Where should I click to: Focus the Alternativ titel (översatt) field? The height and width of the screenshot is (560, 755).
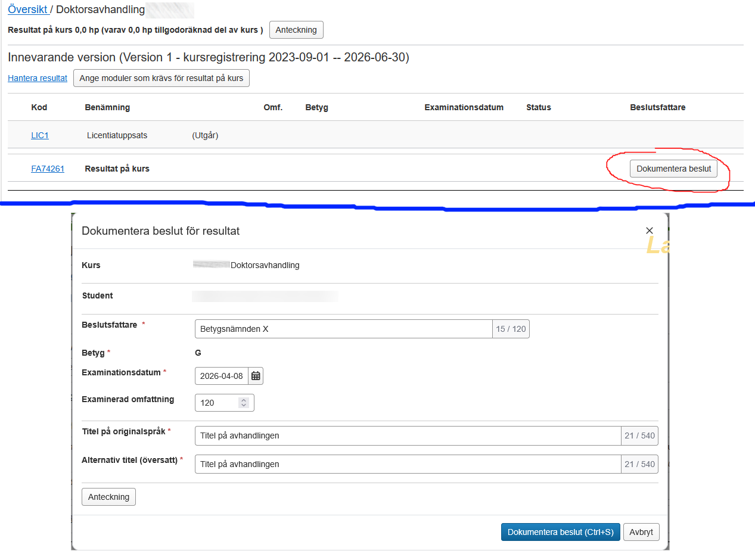[x=408, y=464]
